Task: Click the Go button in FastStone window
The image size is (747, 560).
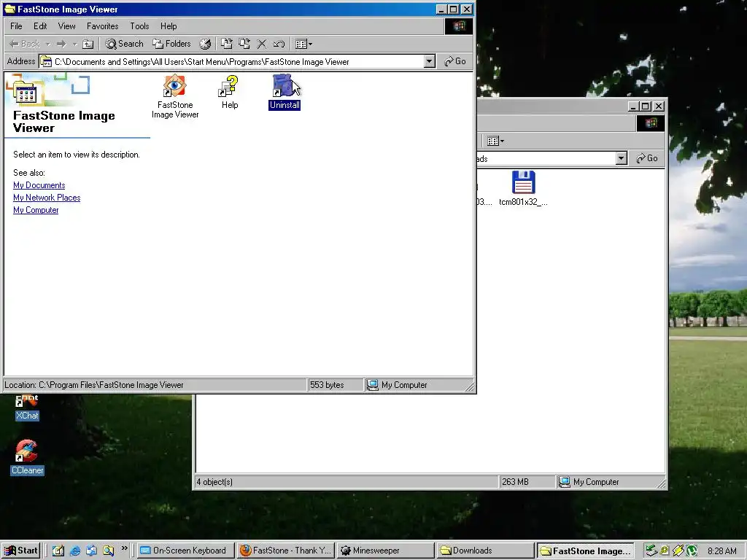Action: [455, 61]
